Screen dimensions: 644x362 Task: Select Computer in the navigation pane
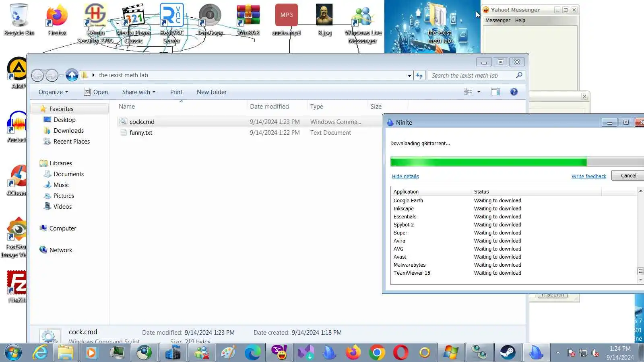(62, 228)
